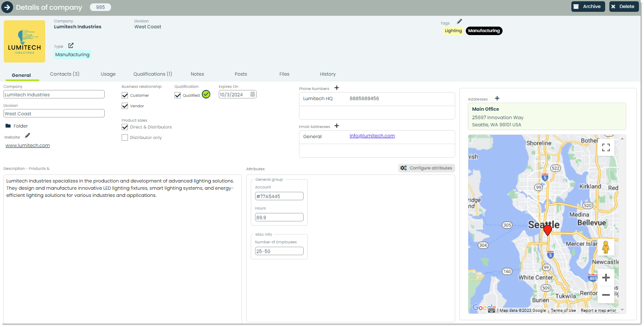Click the Company name input field

(x=54, y=95)
